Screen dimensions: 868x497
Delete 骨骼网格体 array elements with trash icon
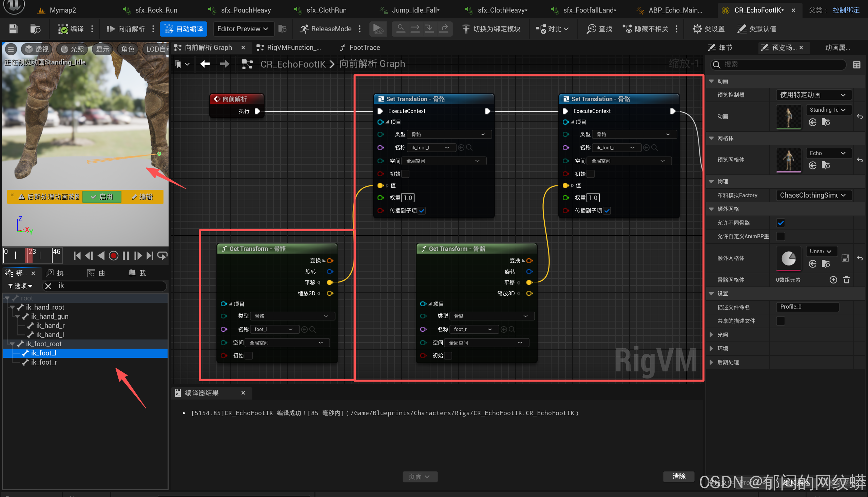click(847, 280)
